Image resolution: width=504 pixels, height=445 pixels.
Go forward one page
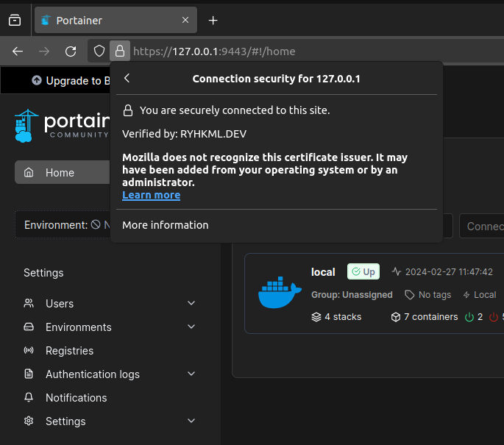coord(44,51)
